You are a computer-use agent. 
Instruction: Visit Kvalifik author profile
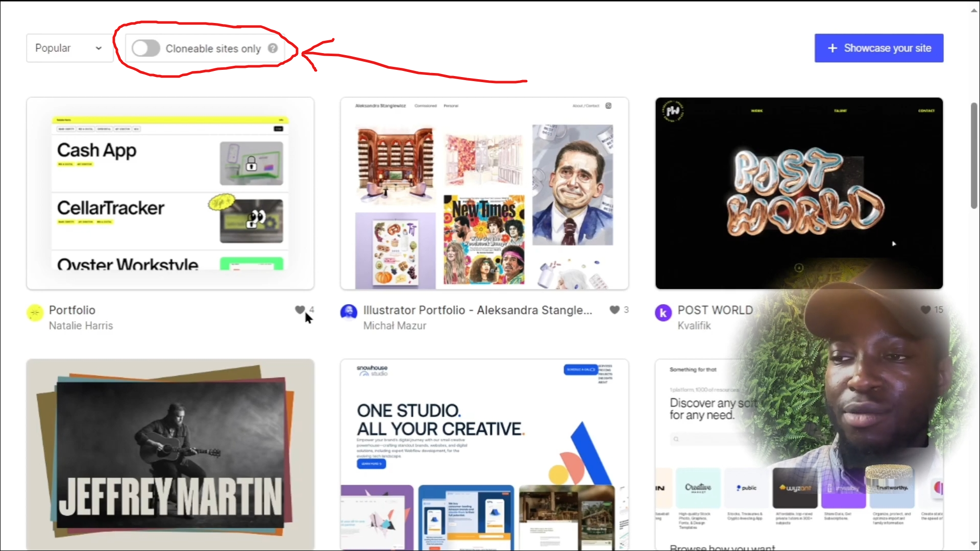[694, 325]
